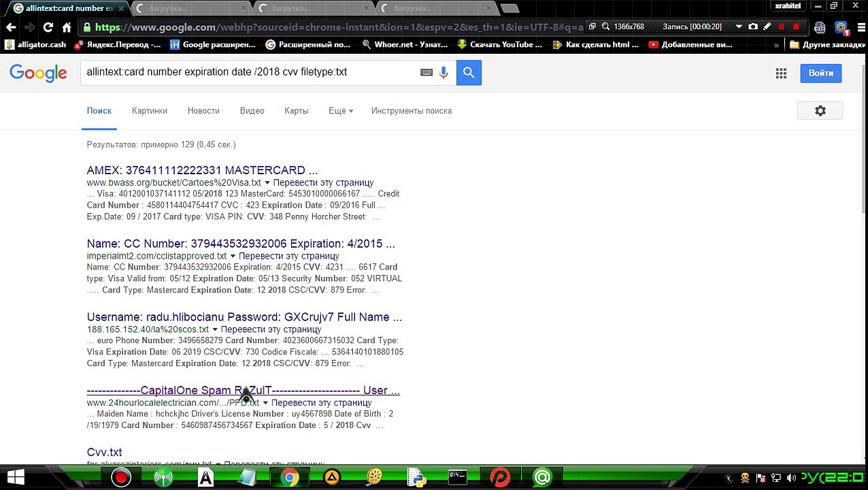Reload the page with the refresh icon
The width and height of the screenshot is (868, 490).
coord(48,27)
